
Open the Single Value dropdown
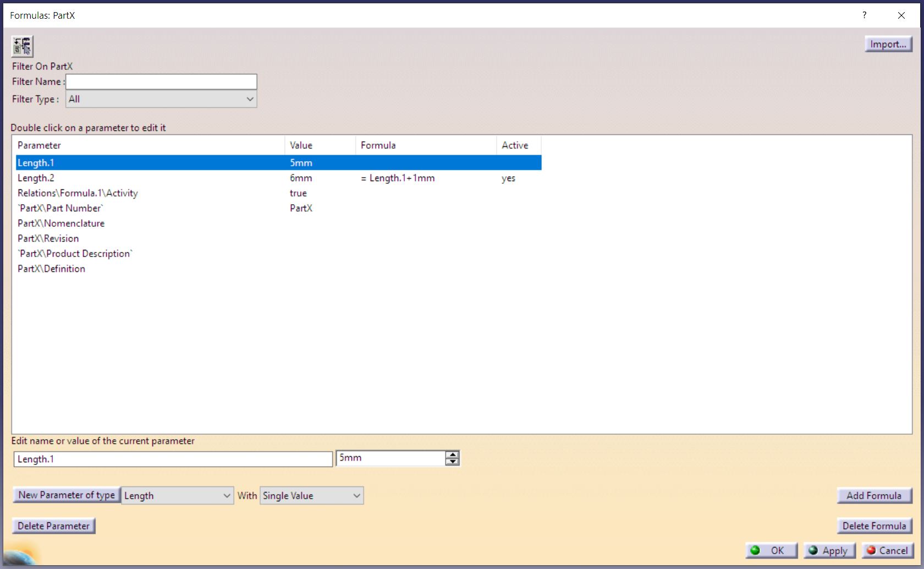coord(356,496)
